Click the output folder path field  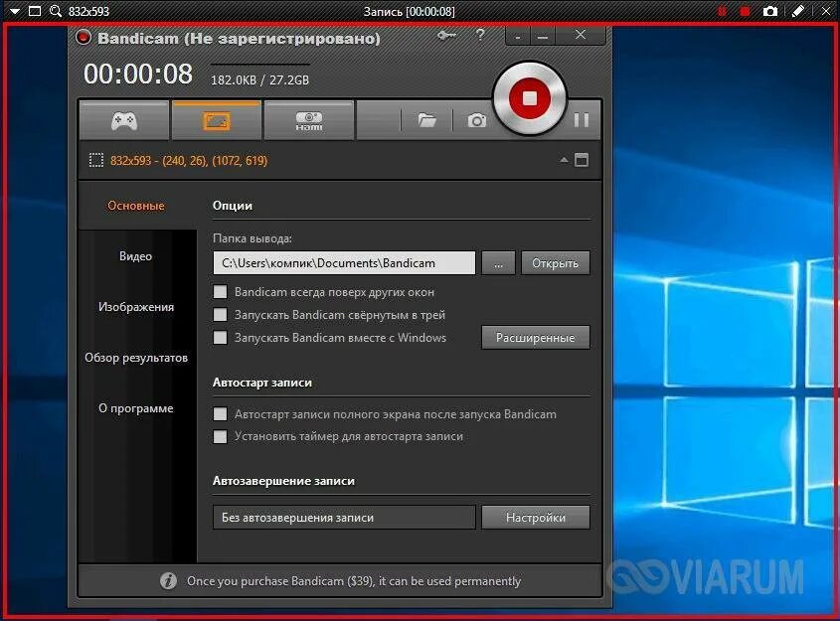point(344,263)
